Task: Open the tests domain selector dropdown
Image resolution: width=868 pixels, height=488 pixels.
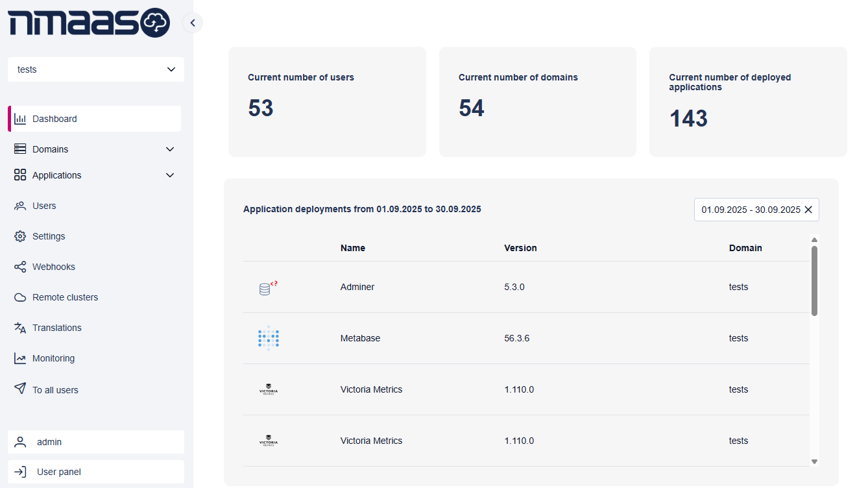Action: 96,69
